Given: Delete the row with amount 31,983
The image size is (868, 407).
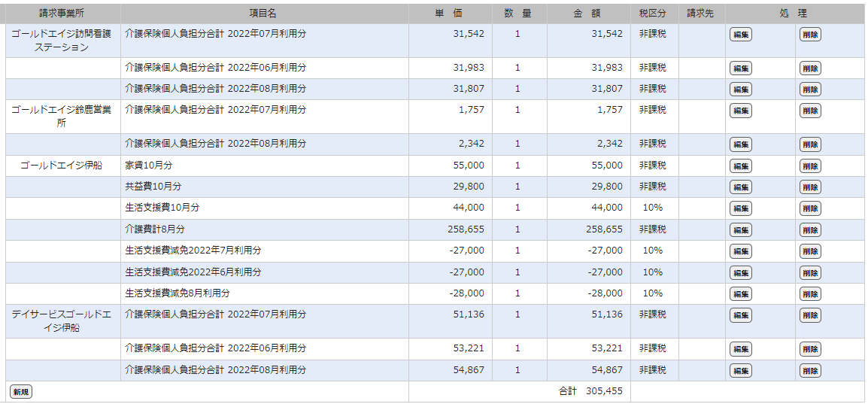Looking at the screenshot, I should point(810,68).
